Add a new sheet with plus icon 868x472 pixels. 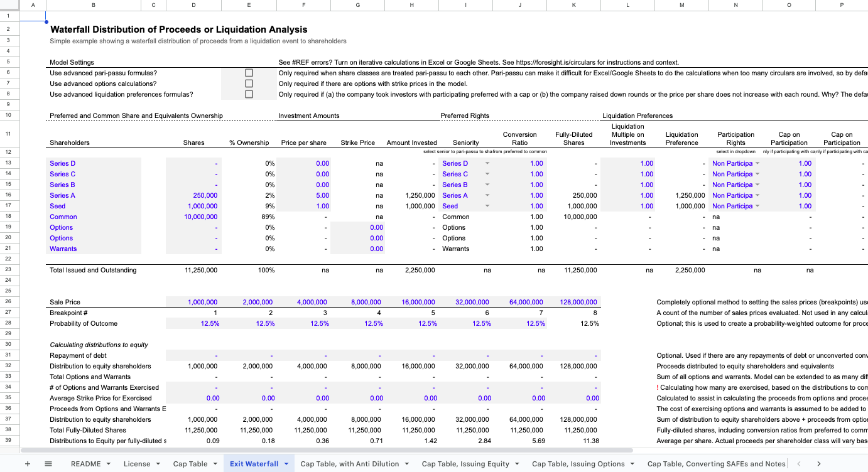tap(28, 464)
